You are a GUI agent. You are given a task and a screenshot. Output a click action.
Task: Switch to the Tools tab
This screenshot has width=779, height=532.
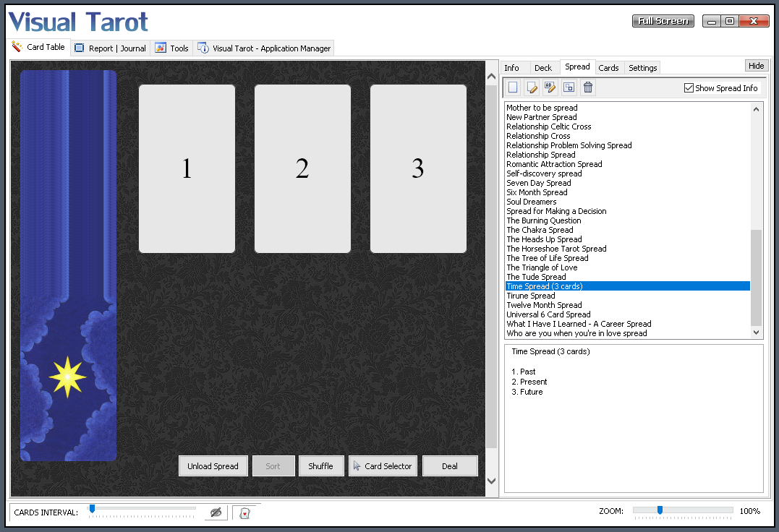point(172,48)
